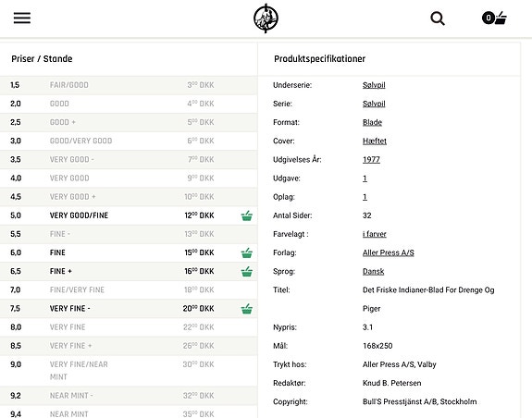
Task: Click the Antal Sider value 32
Action: click(366, 215)
